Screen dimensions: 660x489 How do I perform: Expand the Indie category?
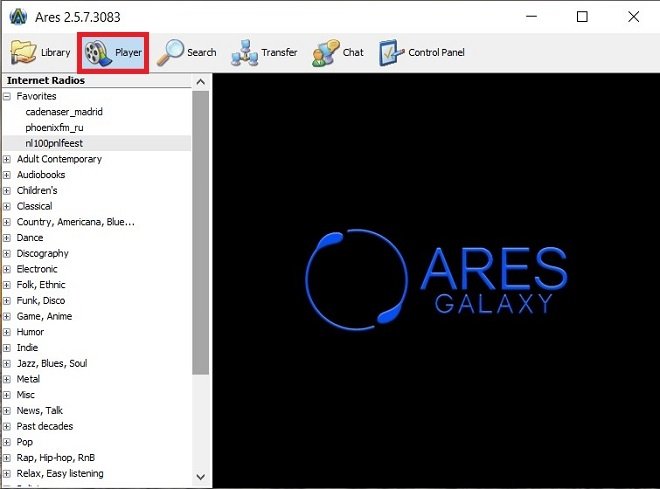click(7, 348)
